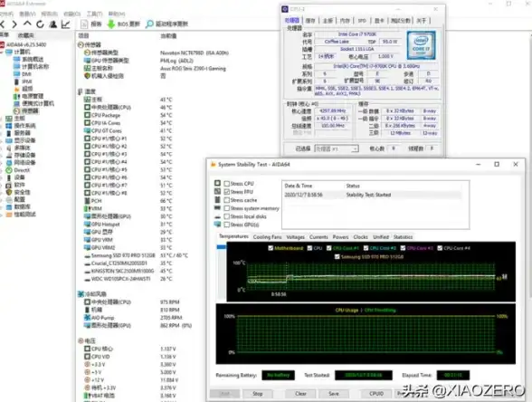Uncheck Stress FPU checkbox

pos(227,192)
